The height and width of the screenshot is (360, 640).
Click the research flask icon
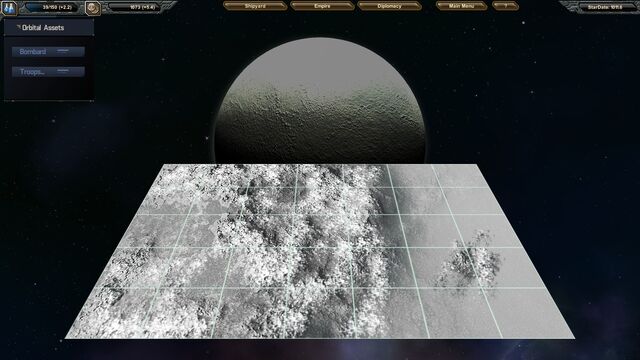coord(9,8)
